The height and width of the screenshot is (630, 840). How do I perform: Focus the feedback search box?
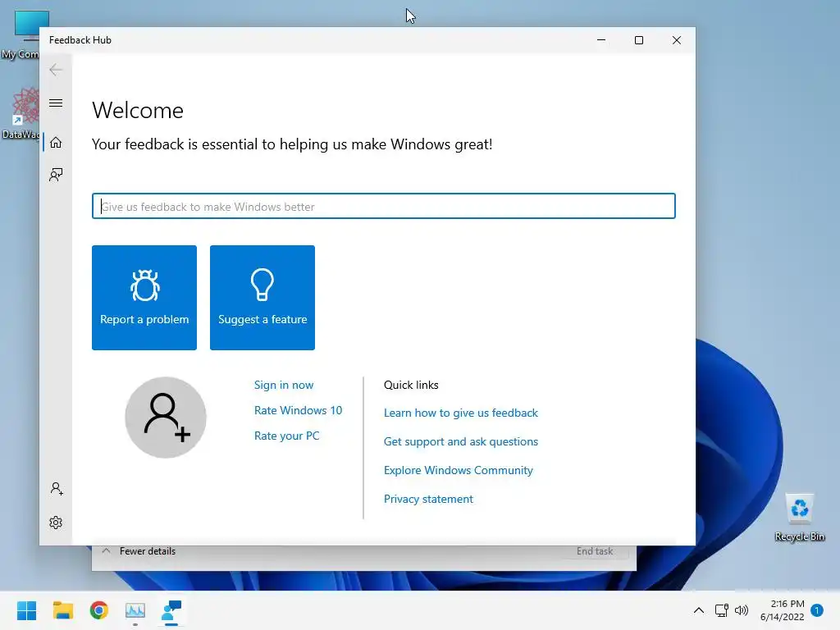coord(384,206)
